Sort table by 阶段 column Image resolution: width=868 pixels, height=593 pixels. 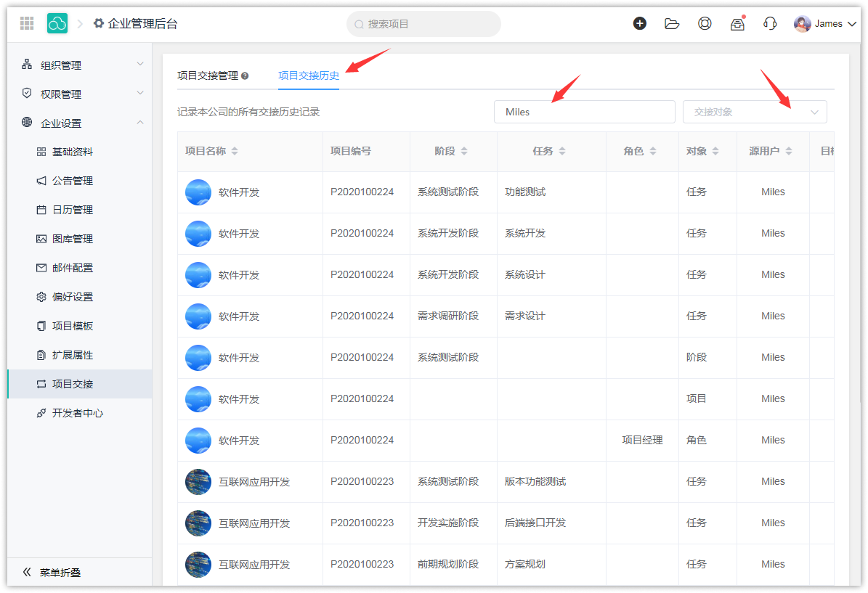pos(464,151)
